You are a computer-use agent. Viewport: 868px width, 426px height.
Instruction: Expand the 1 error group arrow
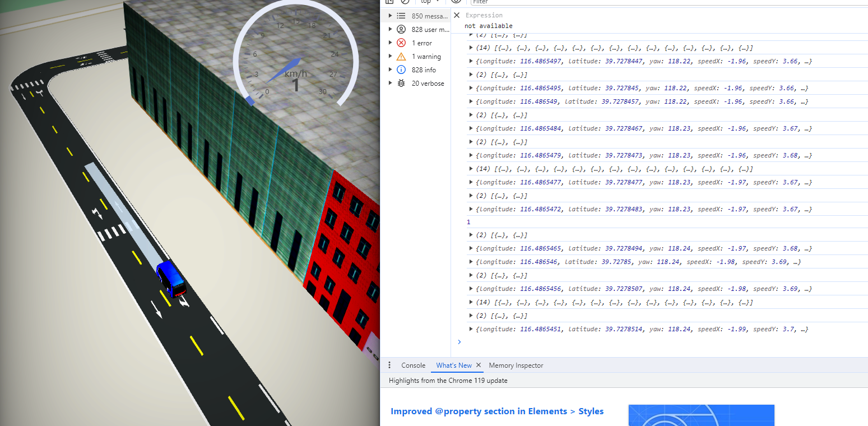391,43
